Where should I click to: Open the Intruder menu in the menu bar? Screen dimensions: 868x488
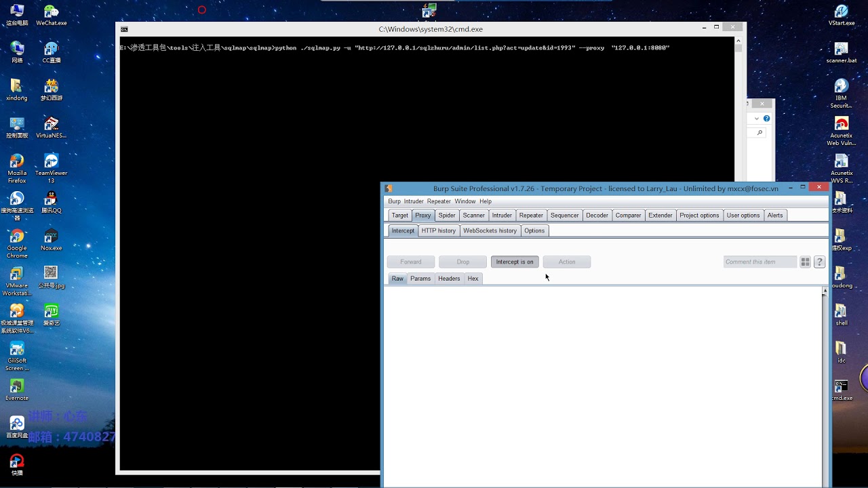coord(414,201)
